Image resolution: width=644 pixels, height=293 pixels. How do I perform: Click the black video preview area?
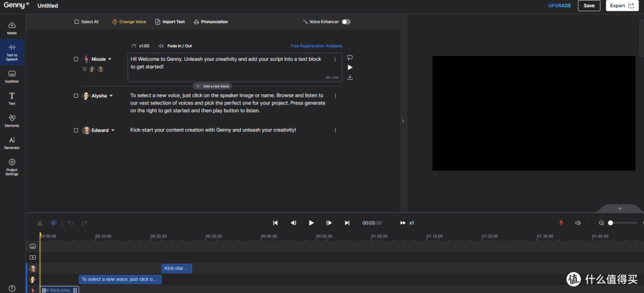click(534, 113)
